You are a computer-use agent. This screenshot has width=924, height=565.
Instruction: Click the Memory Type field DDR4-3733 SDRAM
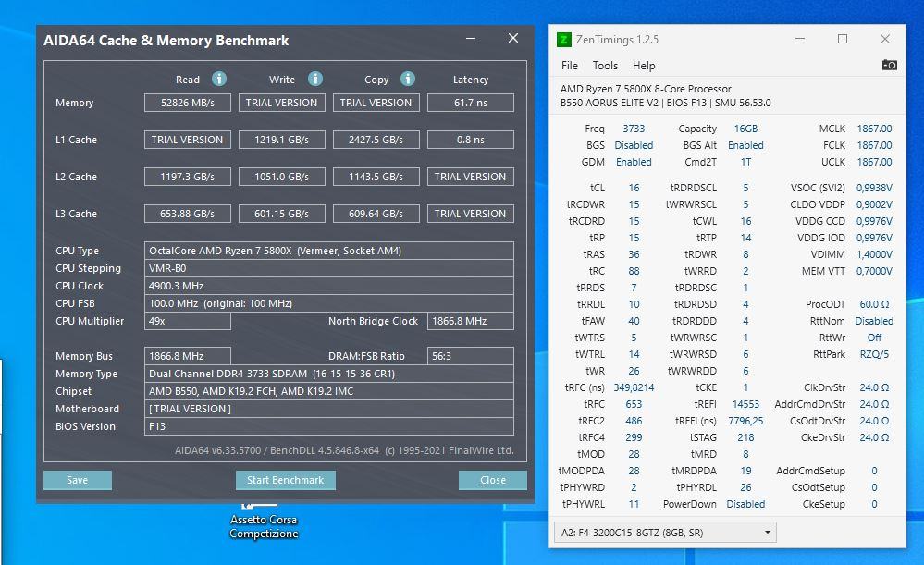click(x=329, y=374)
